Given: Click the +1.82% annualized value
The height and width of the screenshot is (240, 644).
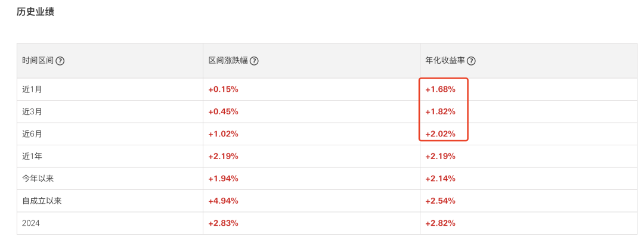Looking at the screenshot, I should click(440, 111).
